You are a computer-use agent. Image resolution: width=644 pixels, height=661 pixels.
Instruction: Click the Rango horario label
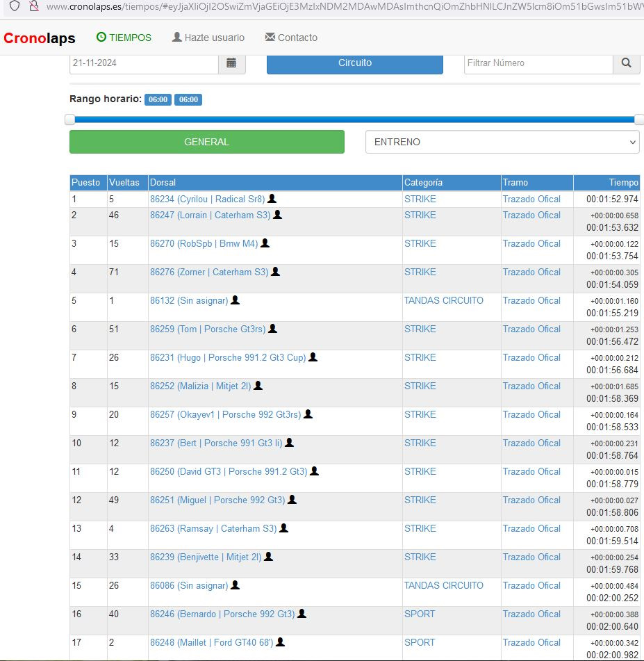(x=106, y=99)
